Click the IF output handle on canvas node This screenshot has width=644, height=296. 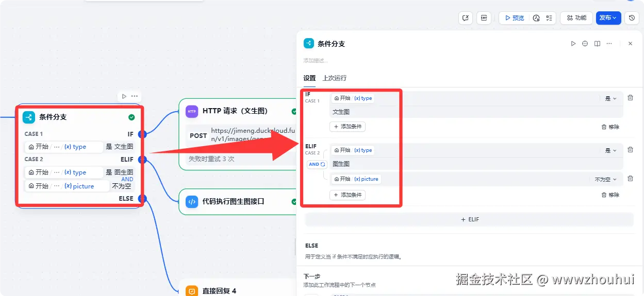click(x=142, y=134)
